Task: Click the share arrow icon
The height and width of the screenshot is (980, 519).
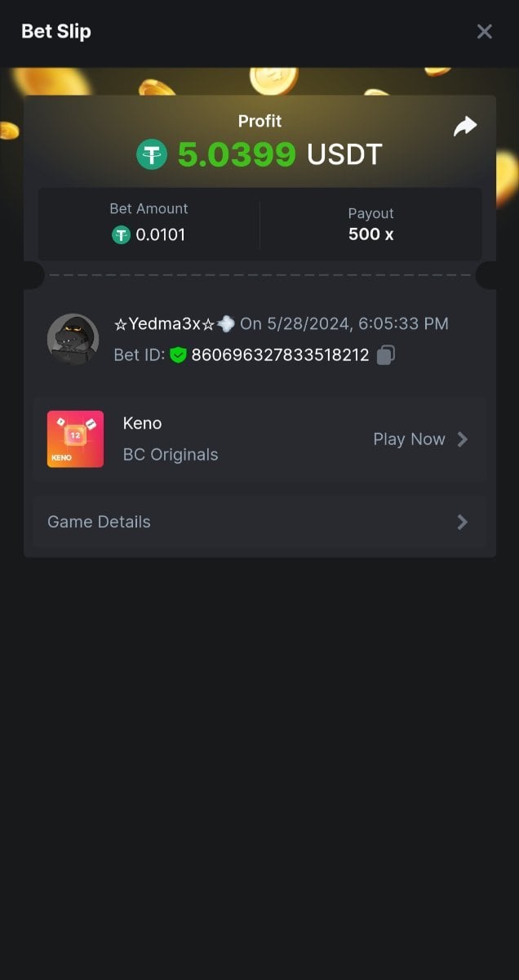Action: 465,127
